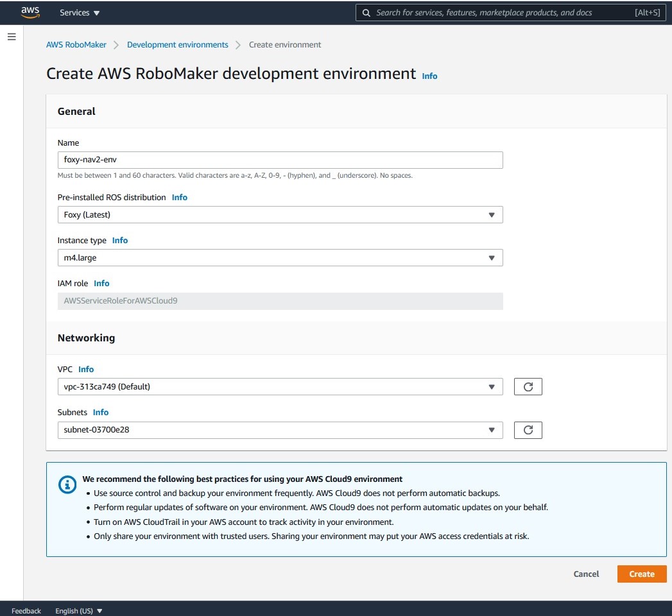Open the VPC vpc-313ca749 dropdown
The image size is (672, 616).
[x=280, y=387]
